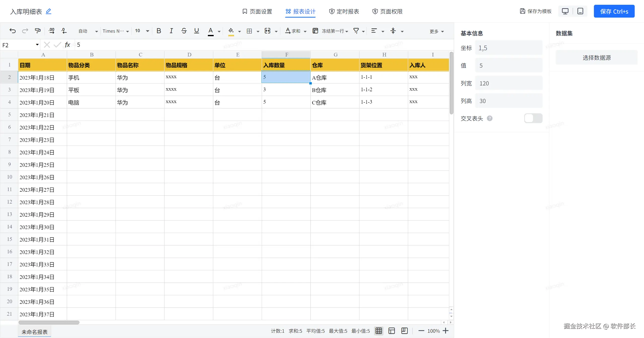Click the cell borders icon

249,31
